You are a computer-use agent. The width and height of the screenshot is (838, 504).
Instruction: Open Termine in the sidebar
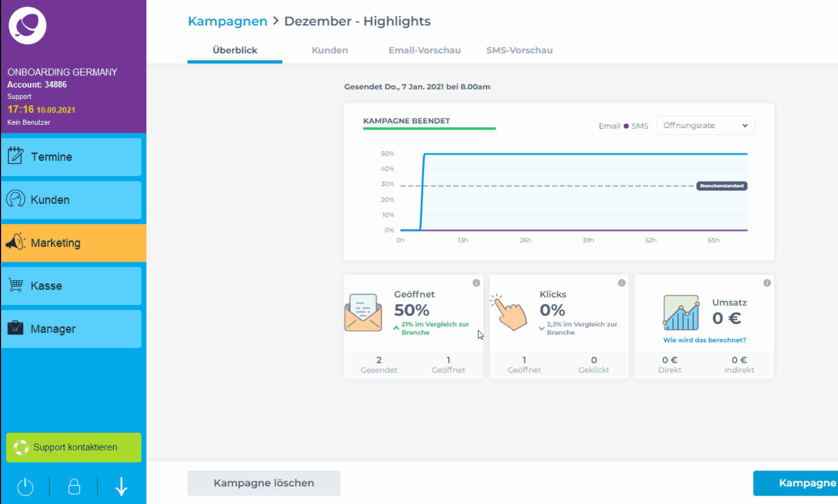(71, 157)
